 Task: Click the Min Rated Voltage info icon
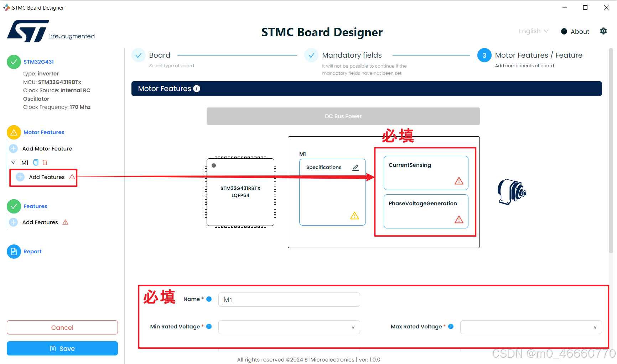209,327
